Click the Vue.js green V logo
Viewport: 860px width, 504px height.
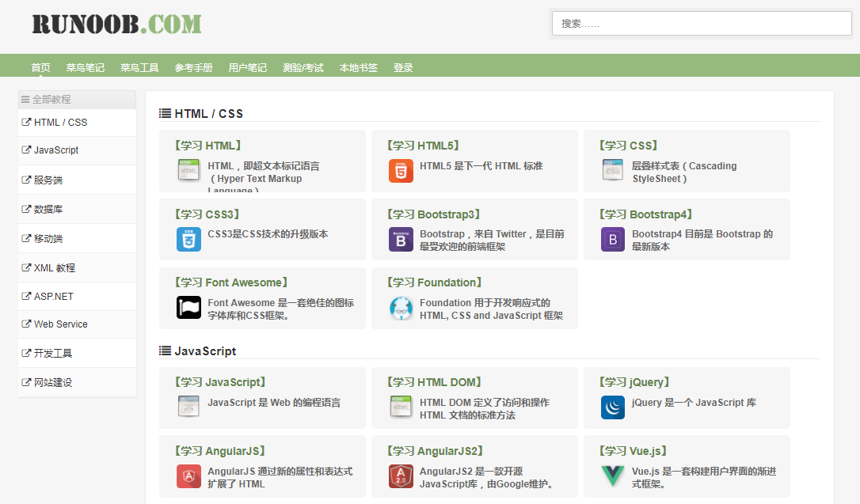613,476
